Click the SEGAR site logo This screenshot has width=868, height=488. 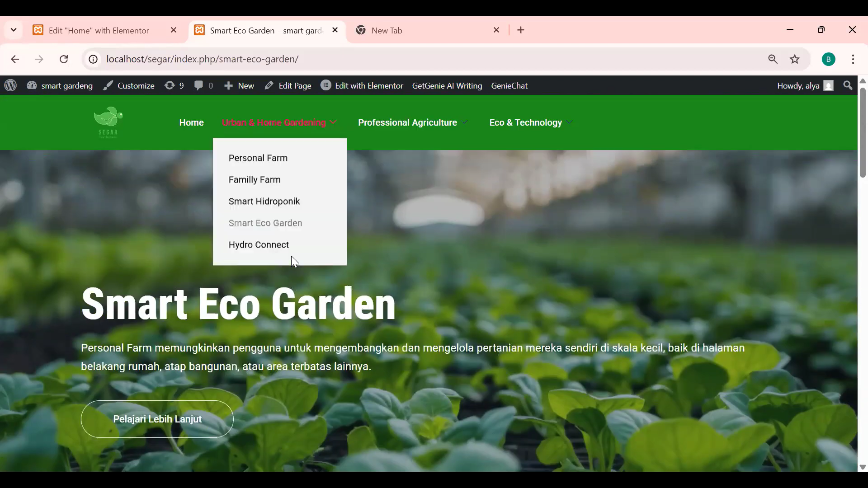(x=108, y=122)
